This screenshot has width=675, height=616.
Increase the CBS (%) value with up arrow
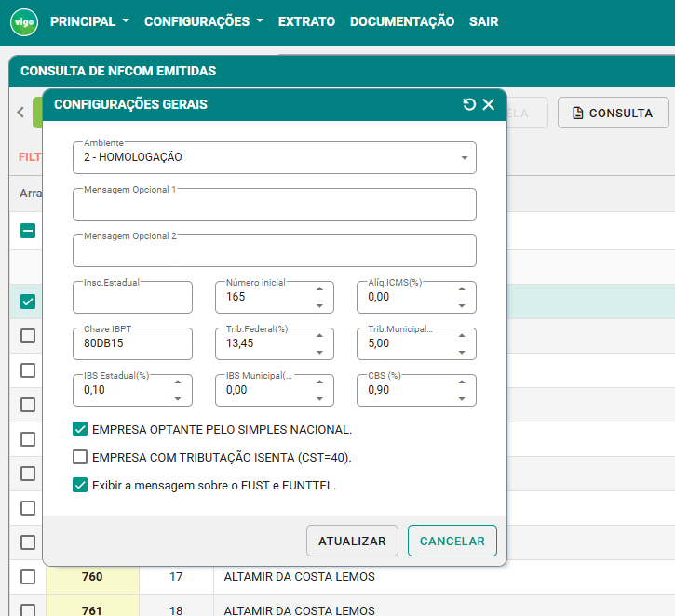point(463,382)
